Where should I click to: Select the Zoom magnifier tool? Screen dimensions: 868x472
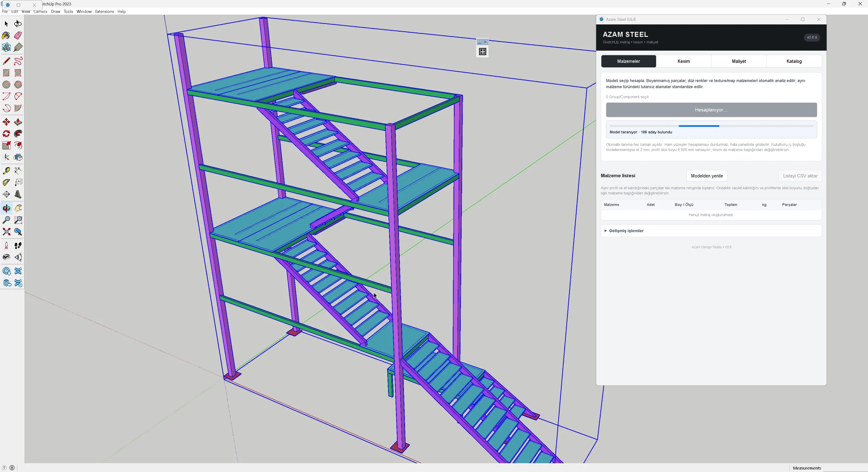click(6, 220)
